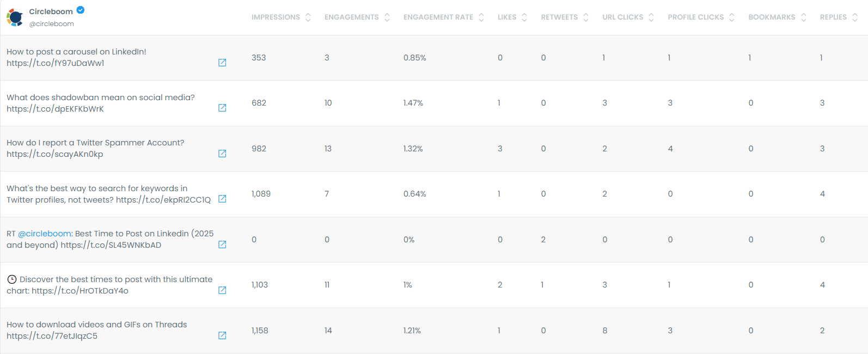
Task: Open external link for keywords search tweet
Action: click(x=222, y=199)
